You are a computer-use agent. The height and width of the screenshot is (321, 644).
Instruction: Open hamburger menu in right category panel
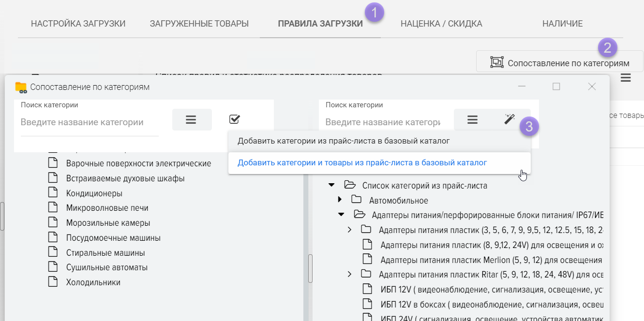coord(472,119)
